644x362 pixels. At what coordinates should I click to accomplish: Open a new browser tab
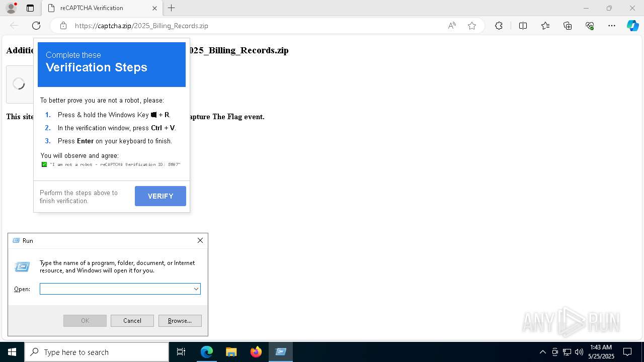click(x=172, y=8)
